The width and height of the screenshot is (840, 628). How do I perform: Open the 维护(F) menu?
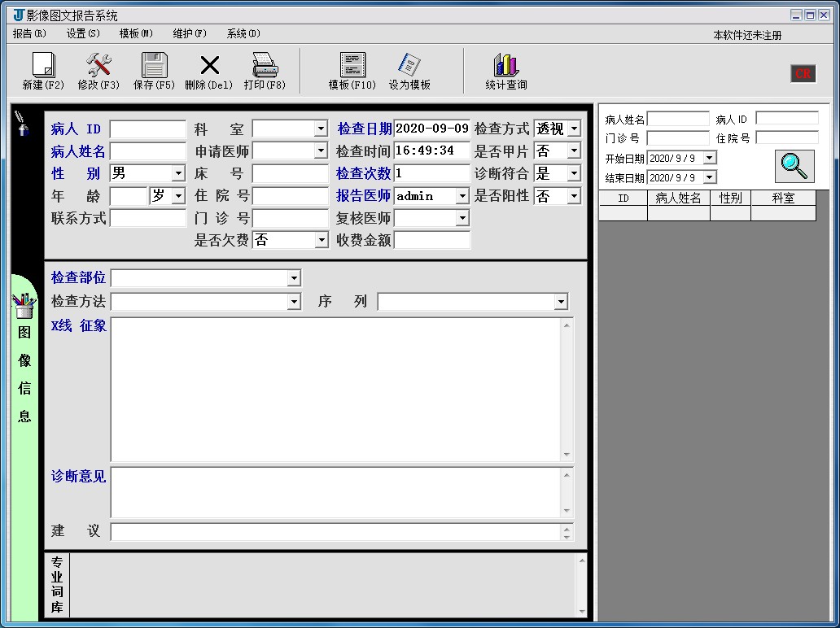189,33
